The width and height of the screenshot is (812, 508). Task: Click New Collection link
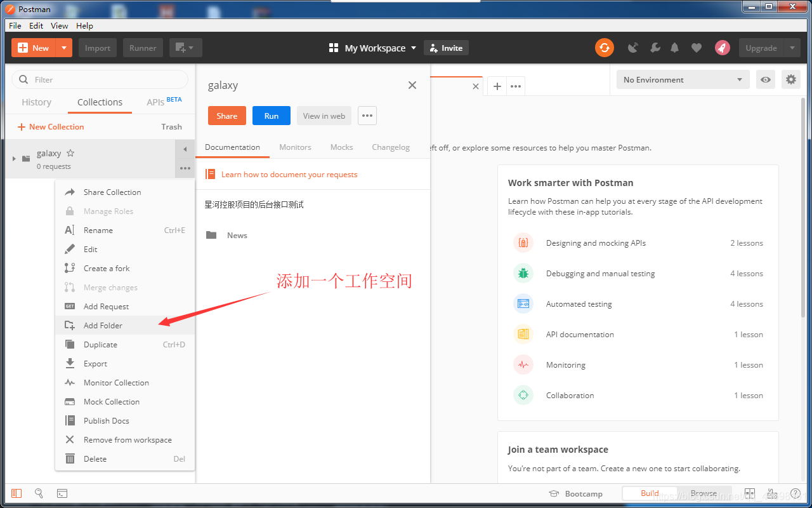pos(51,126)
